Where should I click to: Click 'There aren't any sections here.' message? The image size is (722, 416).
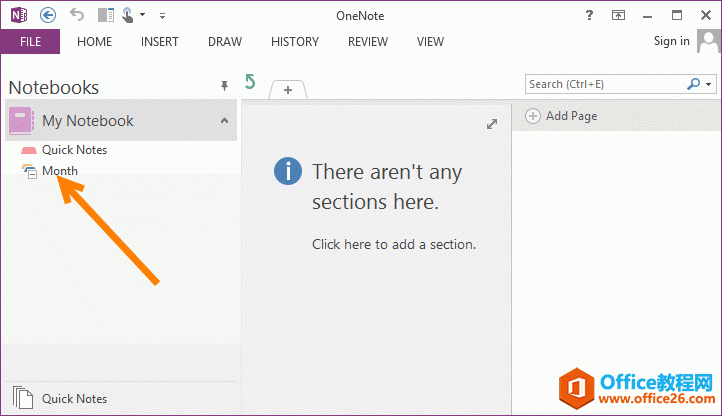[x=387, y=187]
